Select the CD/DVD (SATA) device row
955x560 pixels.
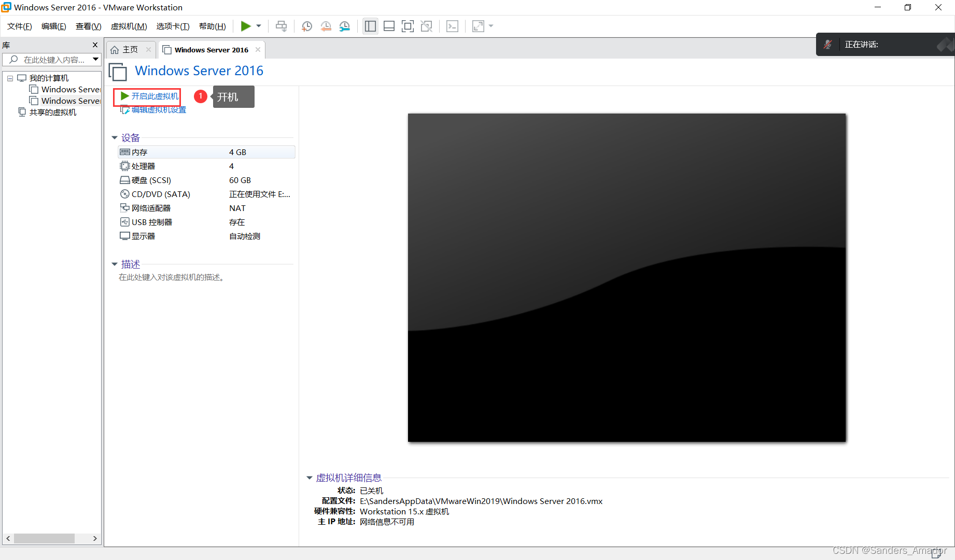tap(207, 194)
